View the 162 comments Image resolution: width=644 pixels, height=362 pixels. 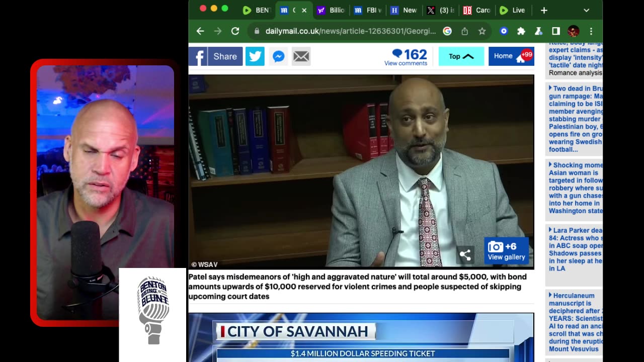click(x=406, y=57)
